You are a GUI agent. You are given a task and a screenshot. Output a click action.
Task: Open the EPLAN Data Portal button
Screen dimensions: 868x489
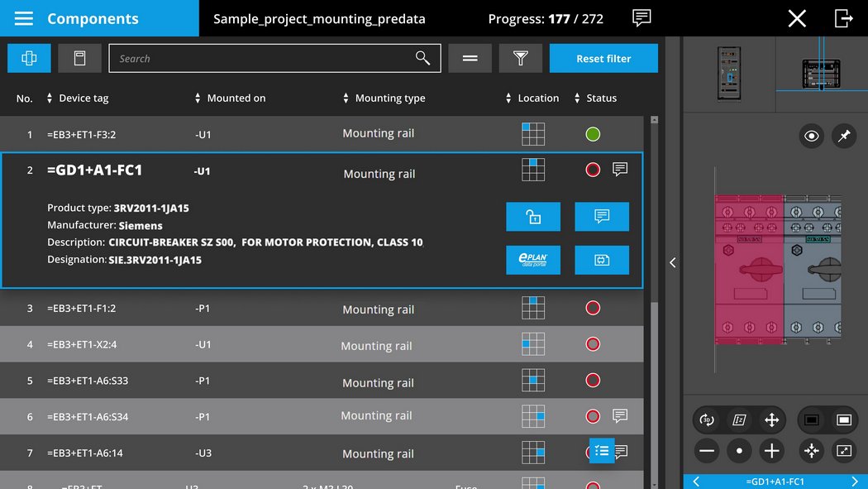tap(533, 260)
